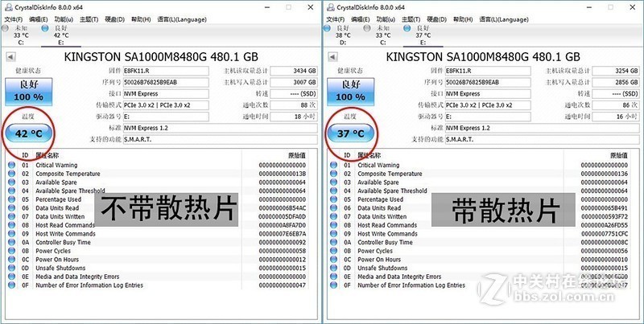Click firmware field E8FK11.R in left window

click(166, 71)
